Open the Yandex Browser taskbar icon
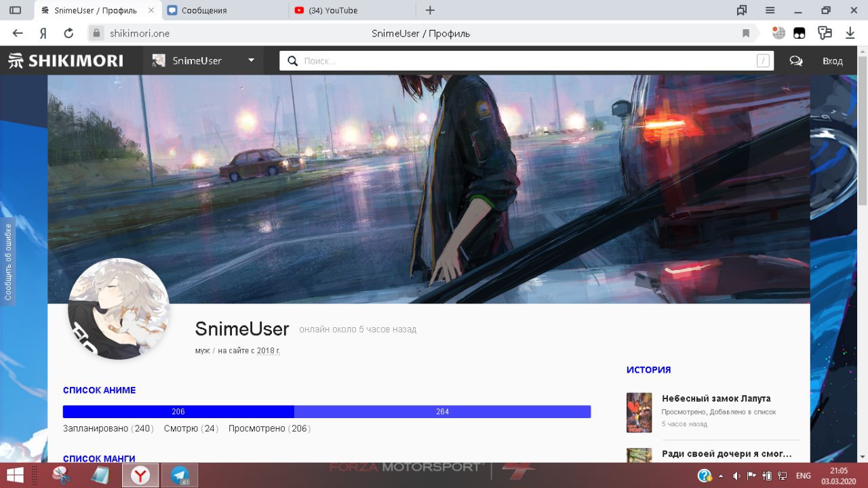 140,474
